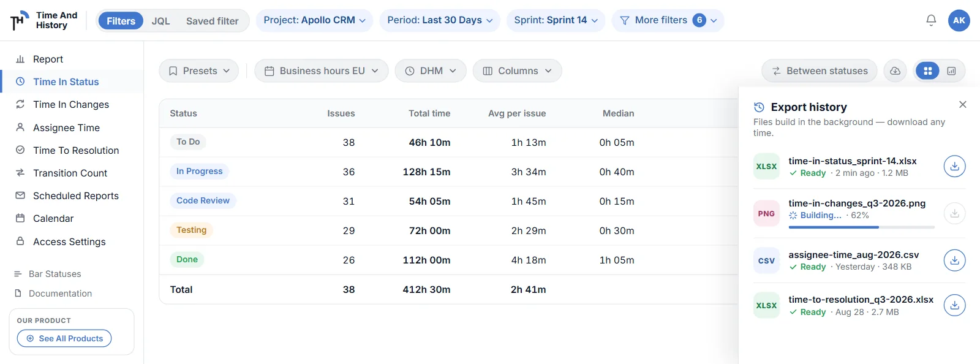Expand the Sprint: Sprint 14 dropdown
The image size is (980, 364).
pos(556,20)
